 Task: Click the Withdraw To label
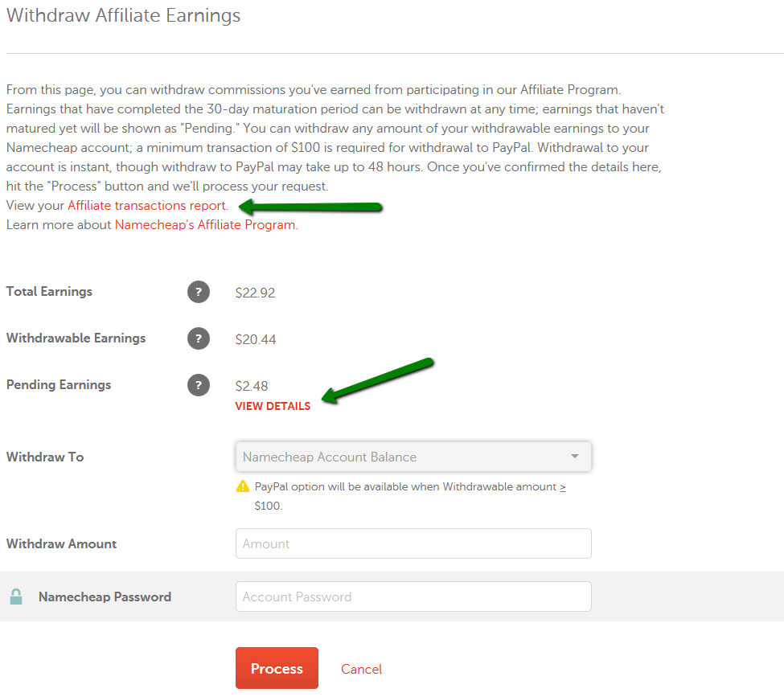coord(45,457)
